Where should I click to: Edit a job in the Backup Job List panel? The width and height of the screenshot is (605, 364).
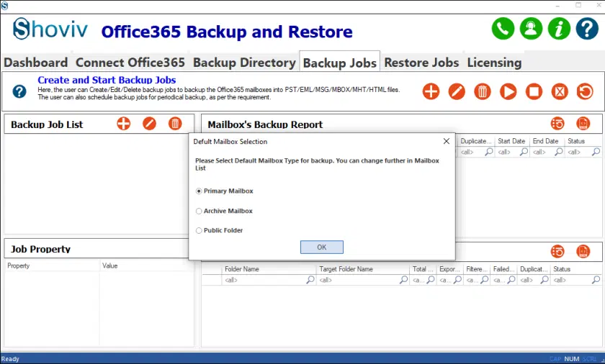point(149,124)
